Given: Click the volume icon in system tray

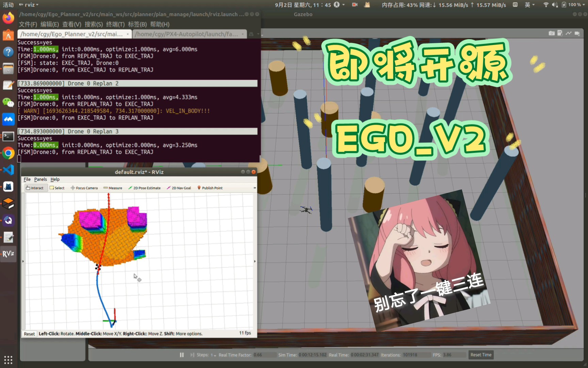Looking at the screenshot, I should tap(555, 5).
